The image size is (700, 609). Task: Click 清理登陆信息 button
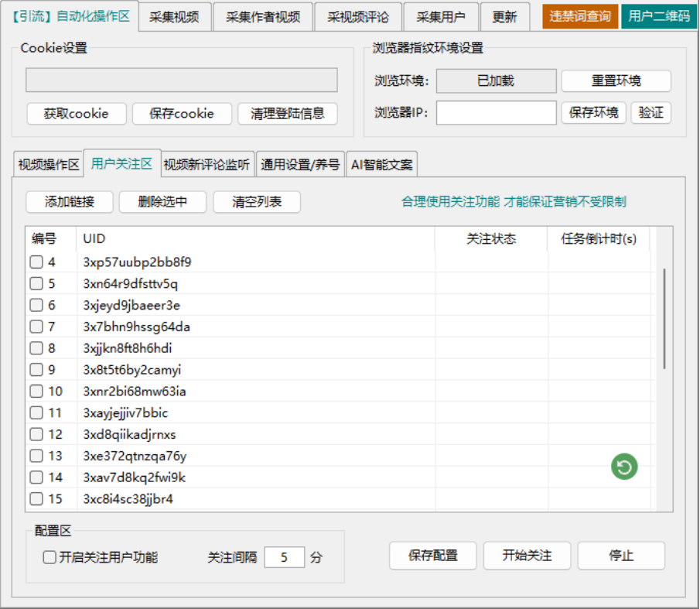point(287,113)
